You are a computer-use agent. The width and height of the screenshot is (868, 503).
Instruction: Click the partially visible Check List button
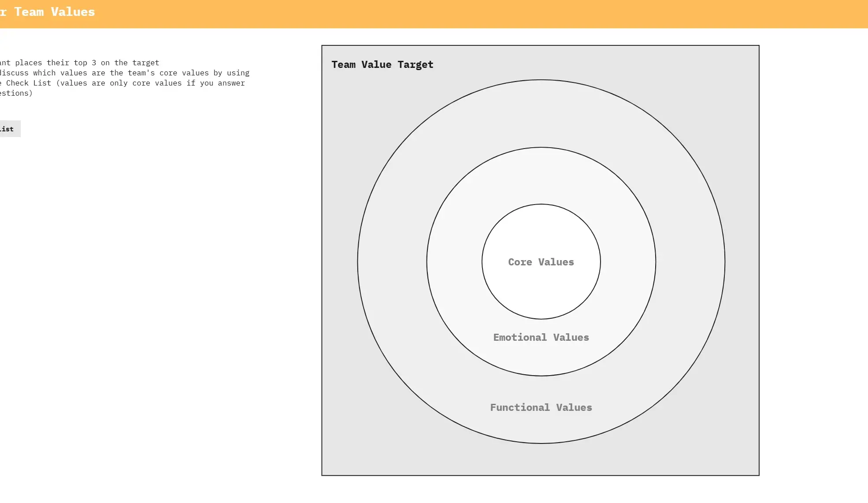9,129
